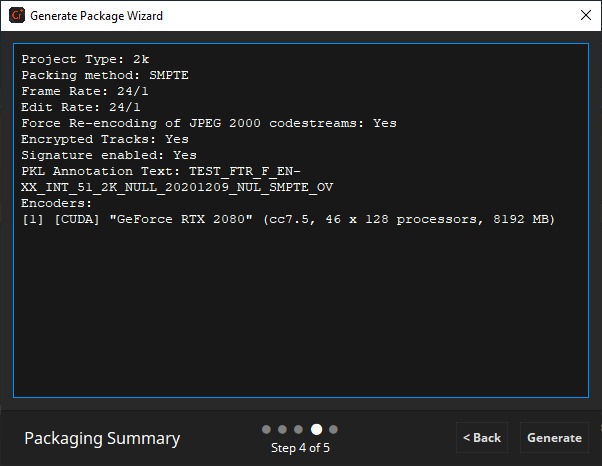Select the third step indicator dot
Image resolution: width=602 pixels, height=466 pixels.
point(299,429)
